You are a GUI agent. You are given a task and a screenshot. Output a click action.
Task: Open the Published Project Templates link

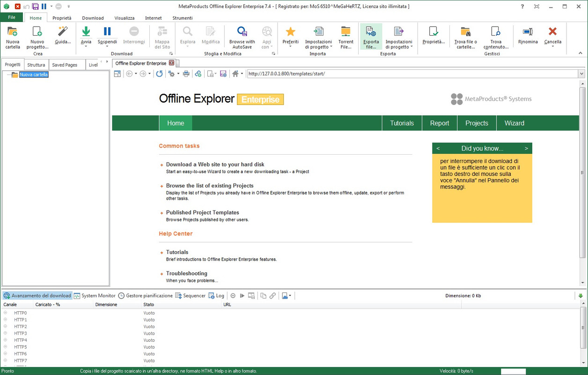coord(203,212)
